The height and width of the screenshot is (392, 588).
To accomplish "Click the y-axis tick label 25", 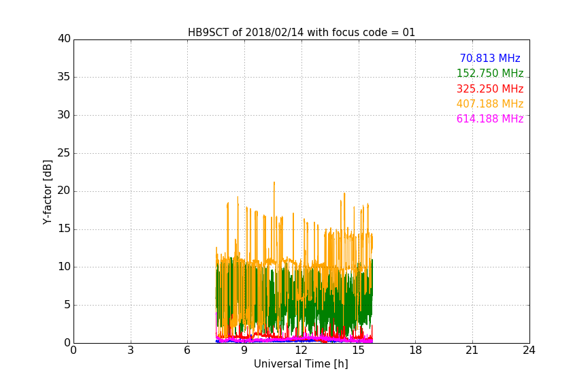I will coord(64,152).
